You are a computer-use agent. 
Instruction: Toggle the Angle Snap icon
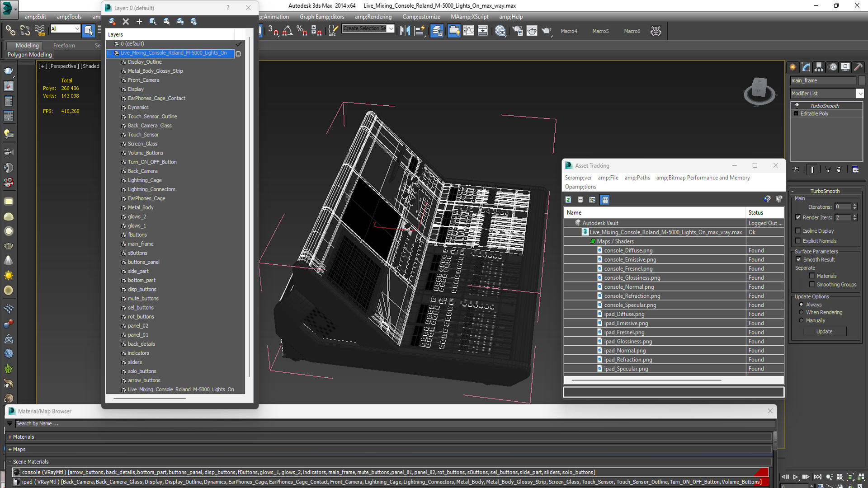pyautogui.click(x=288, y=31)
